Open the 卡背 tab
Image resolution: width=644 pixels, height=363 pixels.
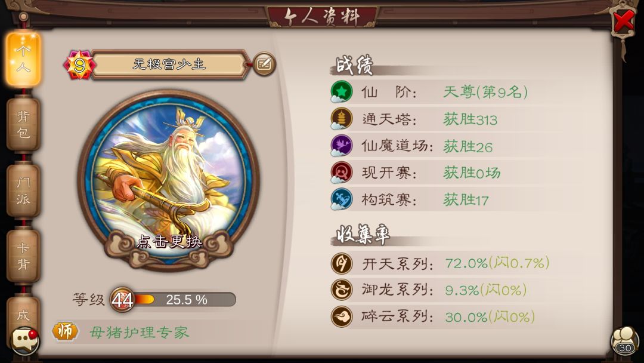[23, 256]
